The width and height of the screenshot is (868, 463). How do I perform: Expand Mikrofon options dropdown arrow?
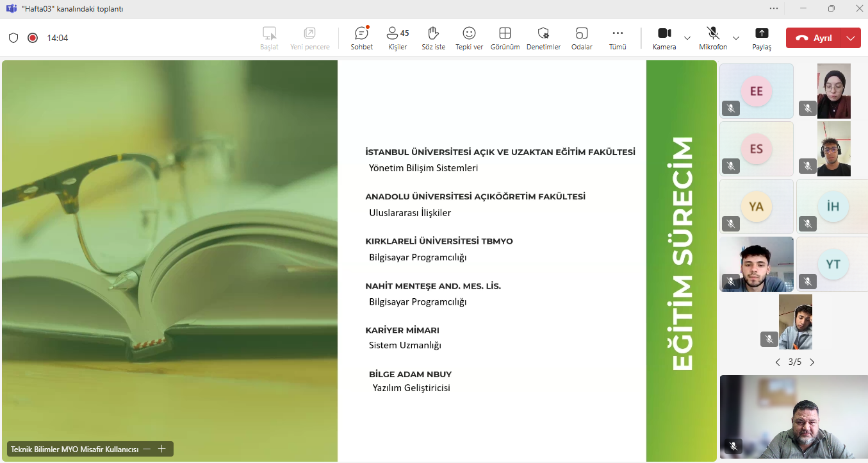tap(736, 38)
